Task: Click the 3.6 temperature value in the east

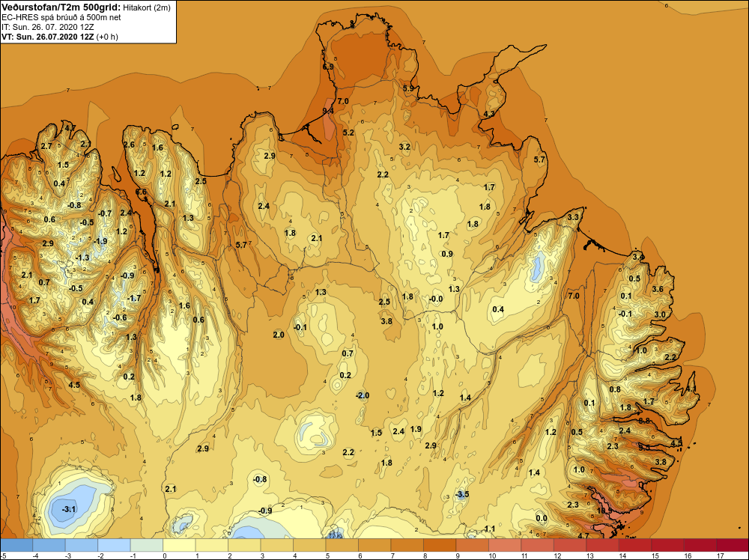Action: point(658,289)
